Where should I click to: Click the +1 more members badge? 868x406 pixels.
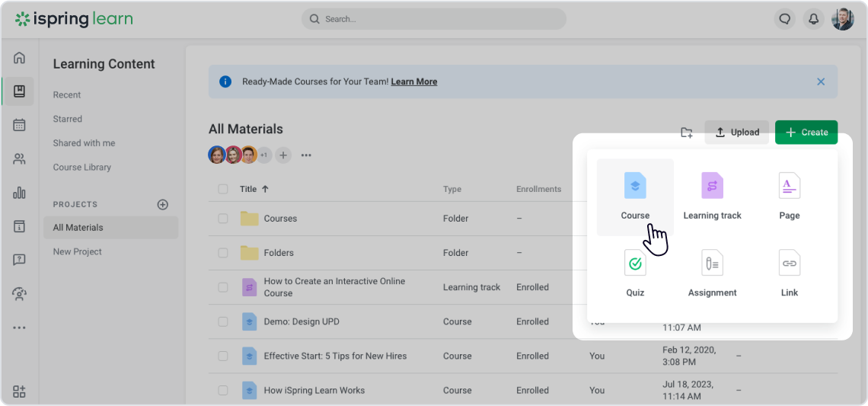[264, 155]
